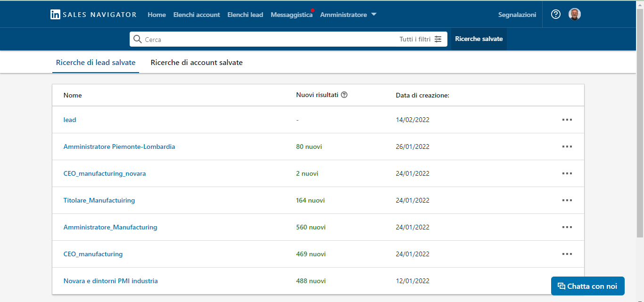Open the Novara e dintorni PMI industria search
This screenshot has height=302, width=644.
[110, 281]
